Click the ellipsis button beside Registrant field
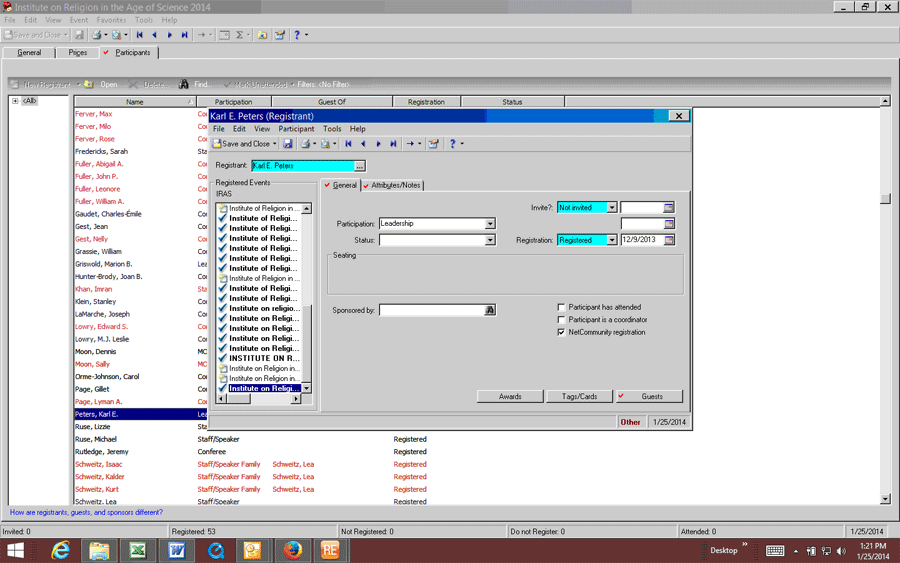 359,166
